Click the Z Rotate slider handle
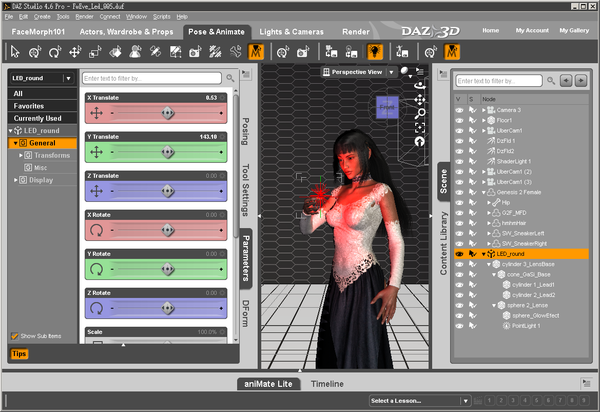 point(168,308)
